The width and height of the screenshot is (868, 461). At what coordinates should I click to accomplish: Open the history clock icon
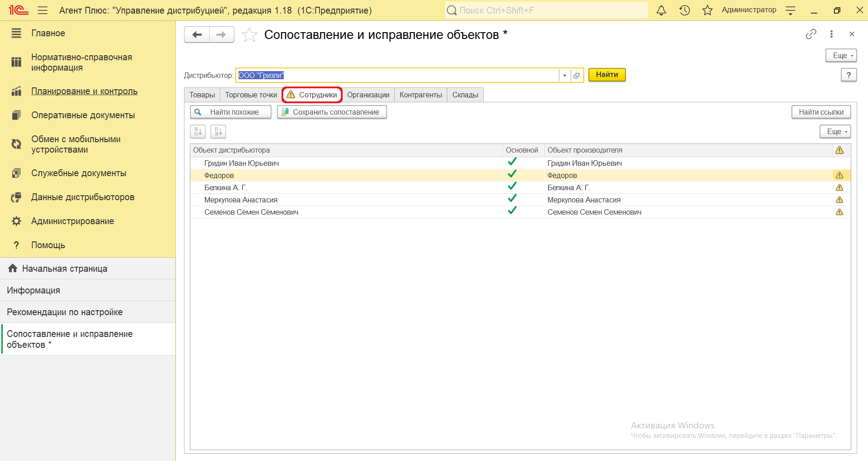684,10
